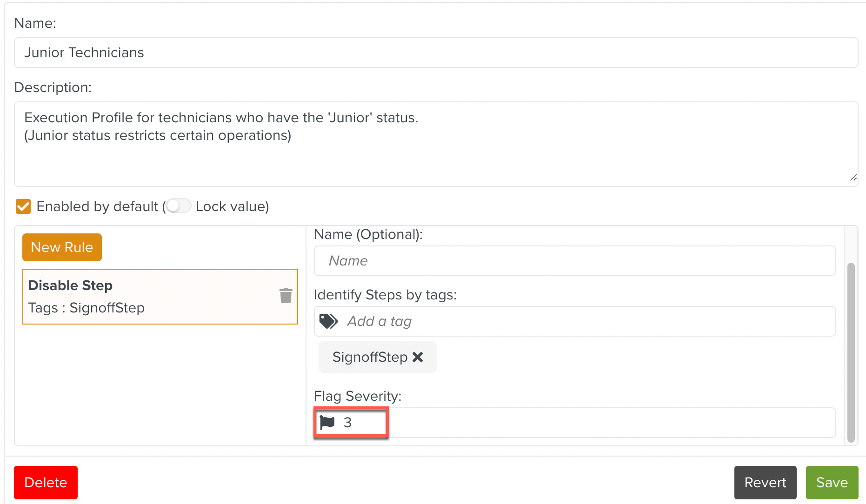Click the rule panel vertical scrollbar
The height and width of the screenshot is (504, 866).
click(851, 352)
